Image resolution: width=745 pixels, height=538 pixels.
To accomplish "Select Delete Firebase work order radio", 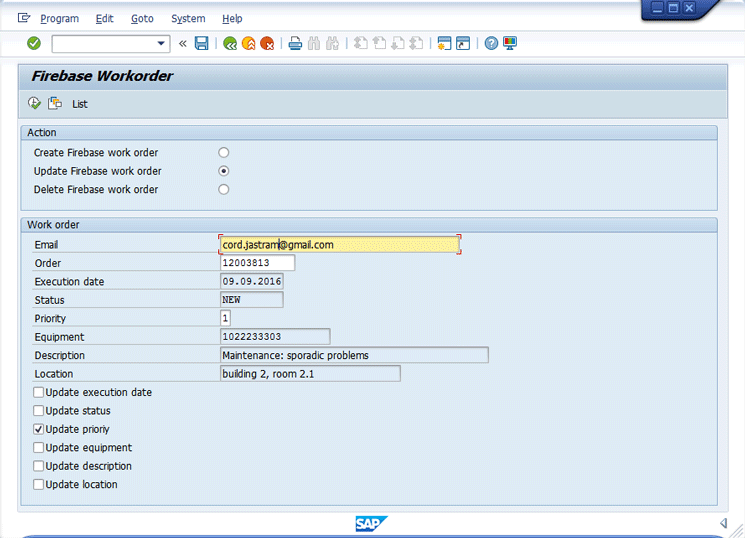I will pyautogui.click(x=224, y=189).
